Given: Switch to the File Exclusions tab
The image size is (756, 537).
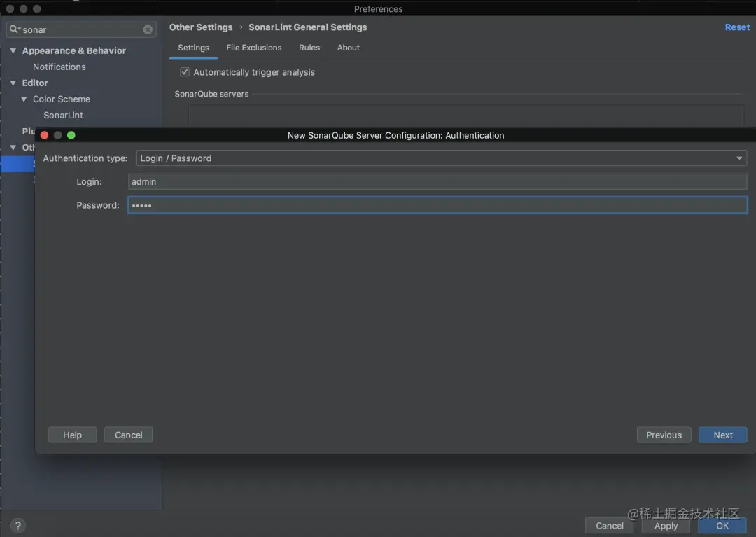Looking at the screenshot, I should pyautogui.click(x=253, y=48).
